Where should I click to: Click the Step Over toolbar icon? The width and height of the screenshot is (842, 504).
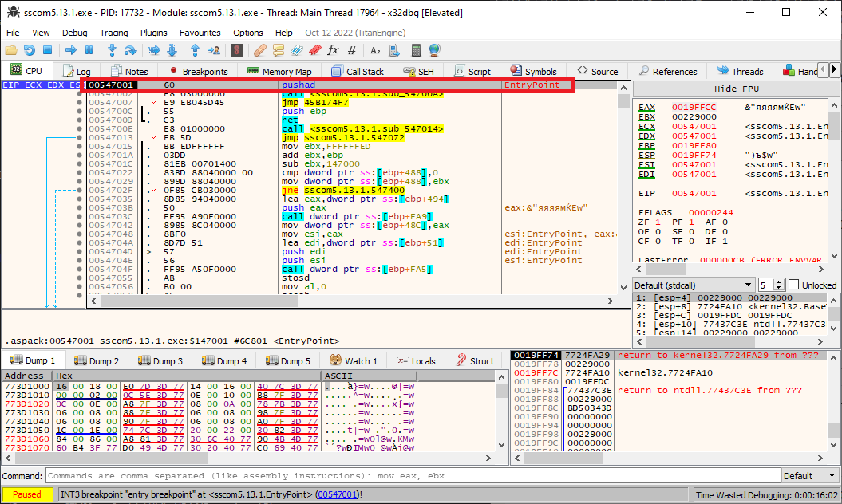(x=132, y=50)
